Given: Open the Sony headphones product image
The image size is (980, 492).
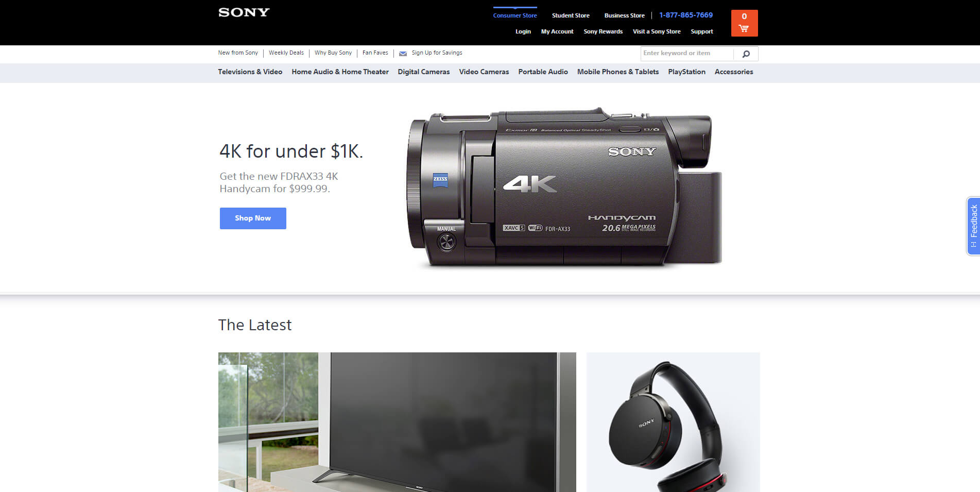Looking at the screenshot, I should point(673,421).
